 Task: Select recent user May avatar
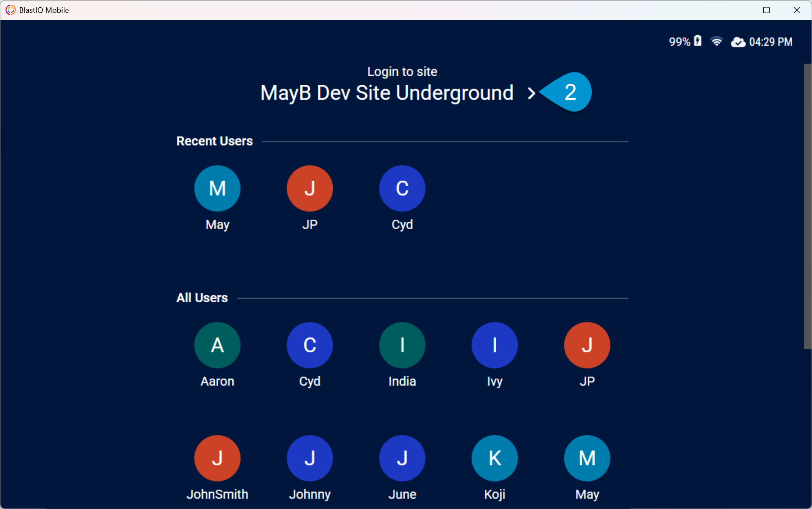[217, 188]
